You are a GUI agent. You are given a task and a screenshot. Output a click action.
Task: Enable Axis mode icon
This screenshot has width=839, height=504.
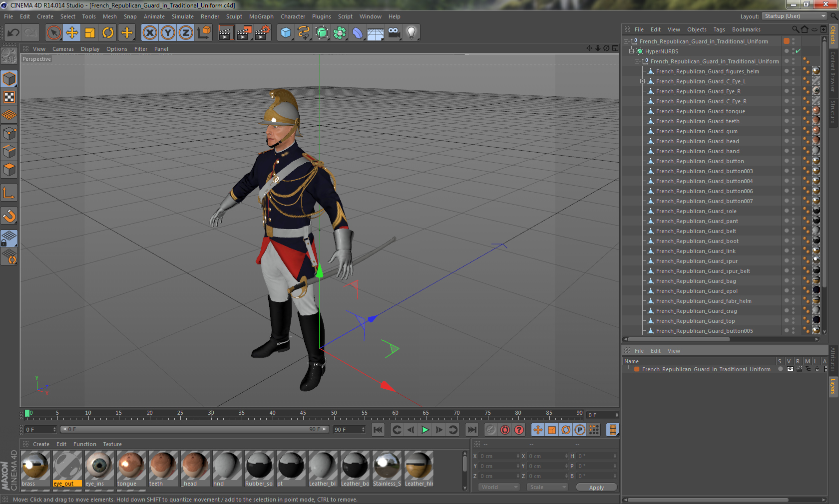9,193
